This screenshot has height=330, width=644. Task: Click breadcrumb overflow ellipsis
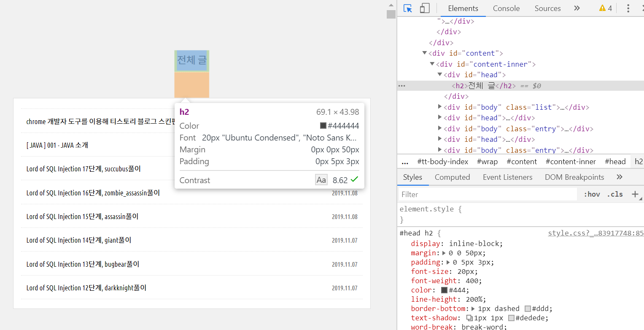pyautogui.click(x=405, y=162)
